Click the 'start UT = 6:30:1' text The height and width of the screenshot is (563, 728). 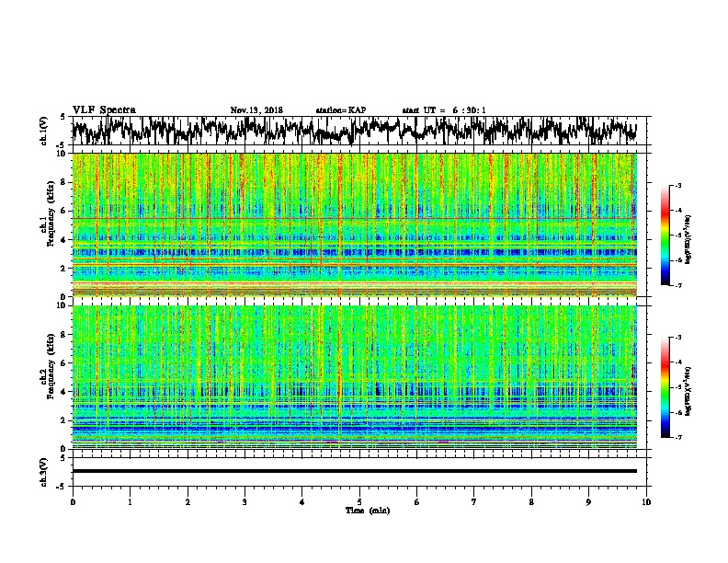pos(444,110)
